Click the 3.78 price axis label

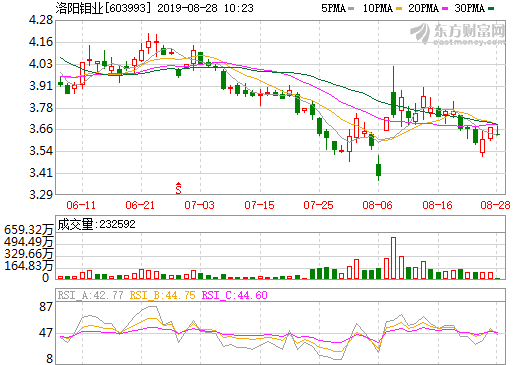tap(41, 108)
